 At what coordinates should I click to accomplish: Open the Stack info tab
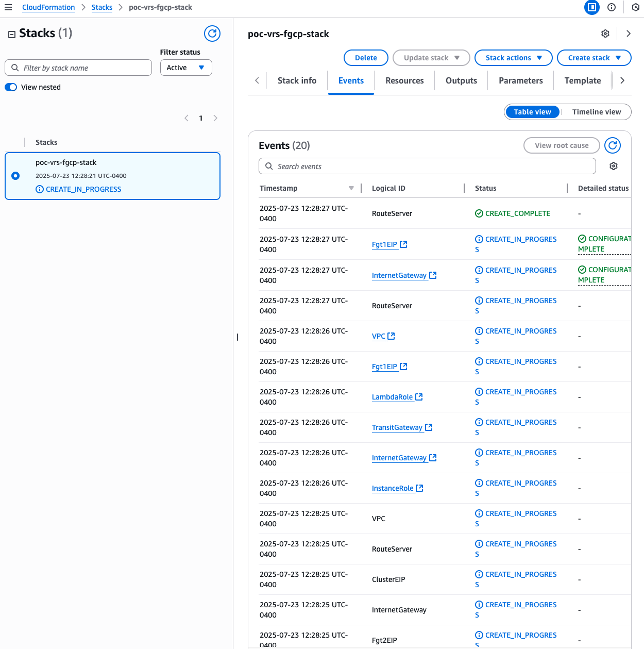tap(297, 80)
